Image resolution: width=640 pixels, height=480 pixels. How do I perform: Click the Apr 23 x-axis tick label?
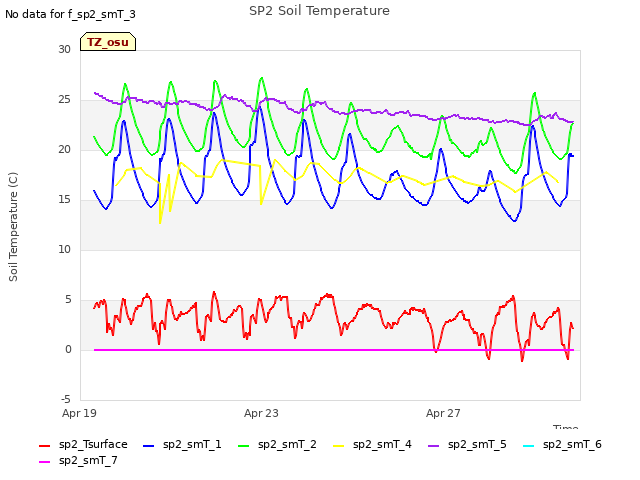(x=261, y=413)
